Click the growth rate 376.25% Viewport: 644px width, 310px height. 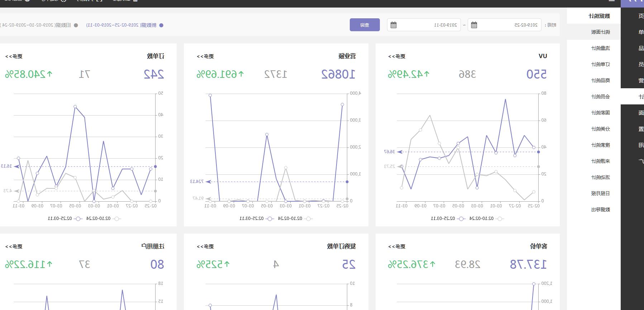[x=412, y=264]
